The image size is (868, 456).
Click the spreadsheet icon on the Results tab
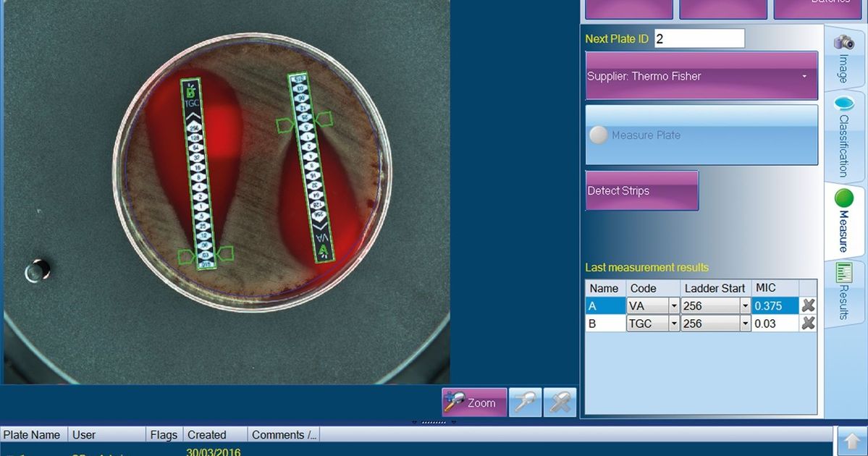click(843, 271)
